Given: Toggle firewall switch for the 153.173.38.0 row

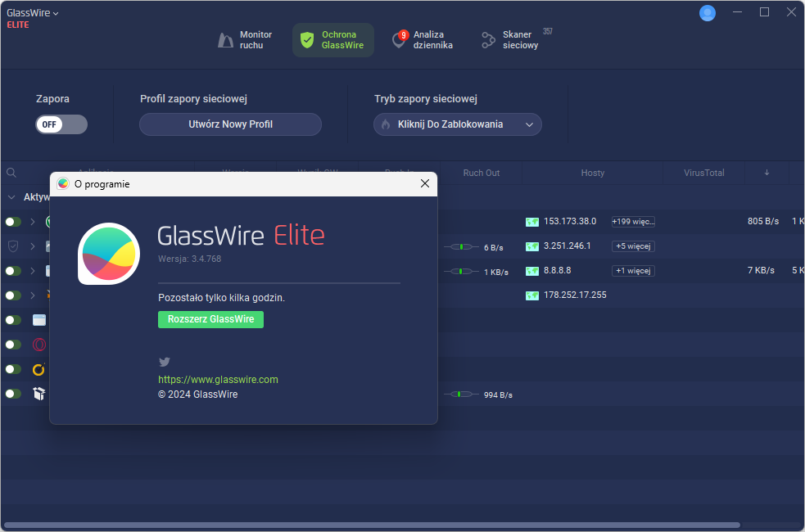Looking at the screenshot, I should coord(13,222).
